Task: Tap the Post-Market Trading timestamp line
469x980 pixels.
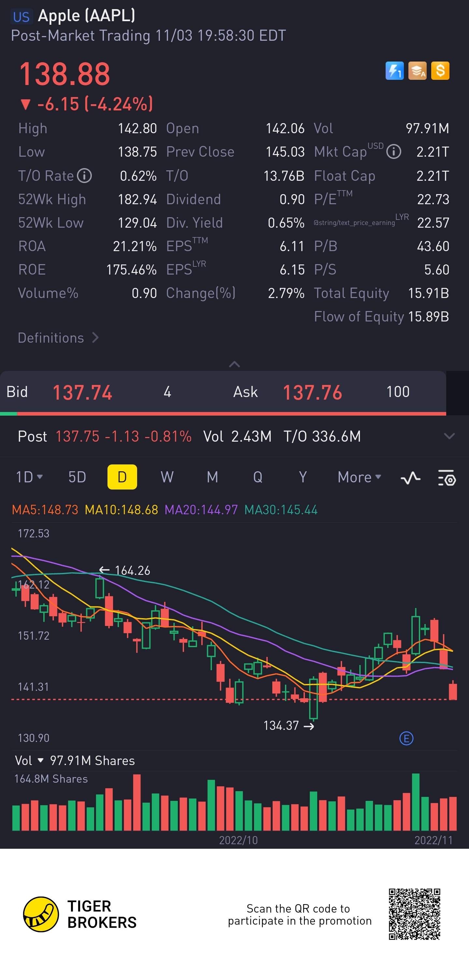Action: tap(148, 36)
